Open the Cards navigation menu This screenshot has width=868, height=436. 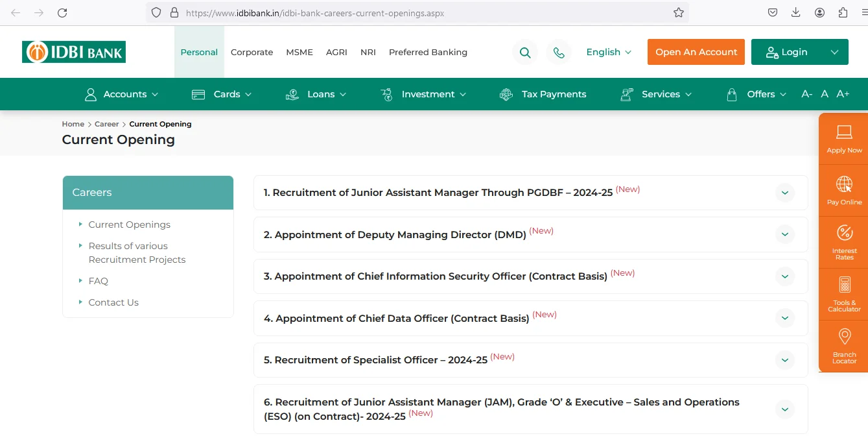click(222, 94)
